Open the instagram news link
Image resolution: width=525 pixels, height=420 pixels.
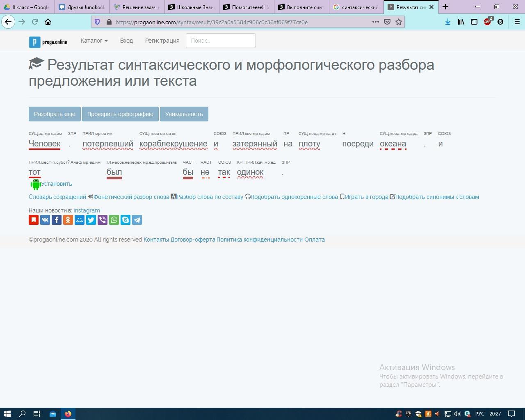[x=87, y=210]
